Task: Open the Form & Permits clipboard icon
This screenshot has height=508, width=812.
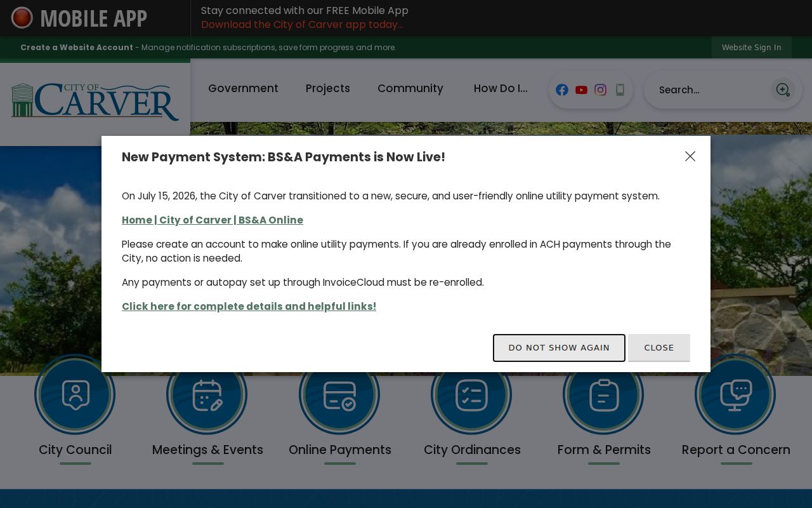Action: pyautogui.click(x=603, y=394)
